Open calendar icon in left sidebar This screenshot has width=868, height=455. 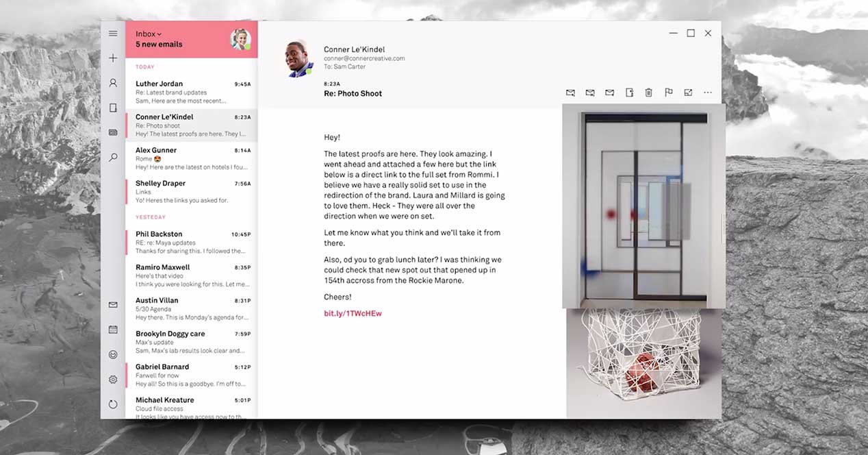(113, 330)
